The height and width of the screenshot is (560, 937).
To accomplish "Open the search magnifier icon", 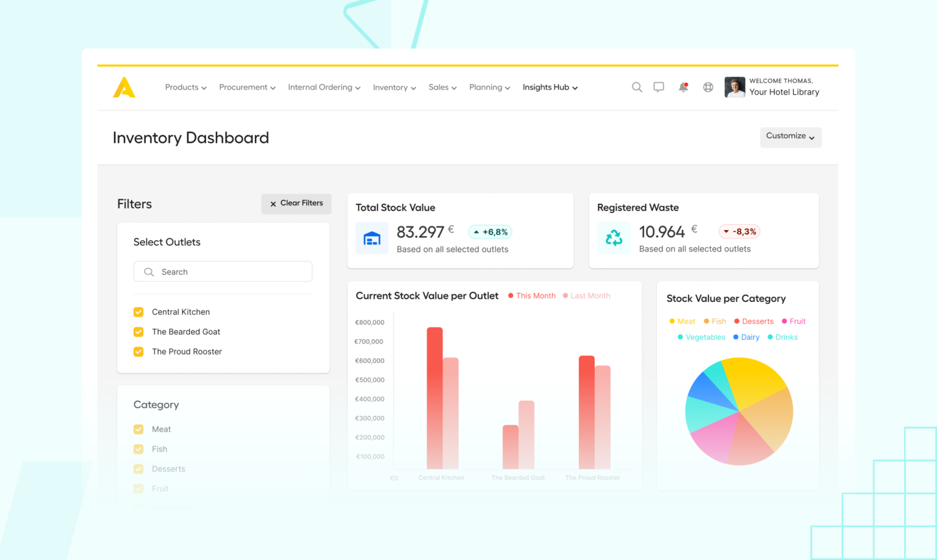I will pyautogui.click(x=637, y=87).
